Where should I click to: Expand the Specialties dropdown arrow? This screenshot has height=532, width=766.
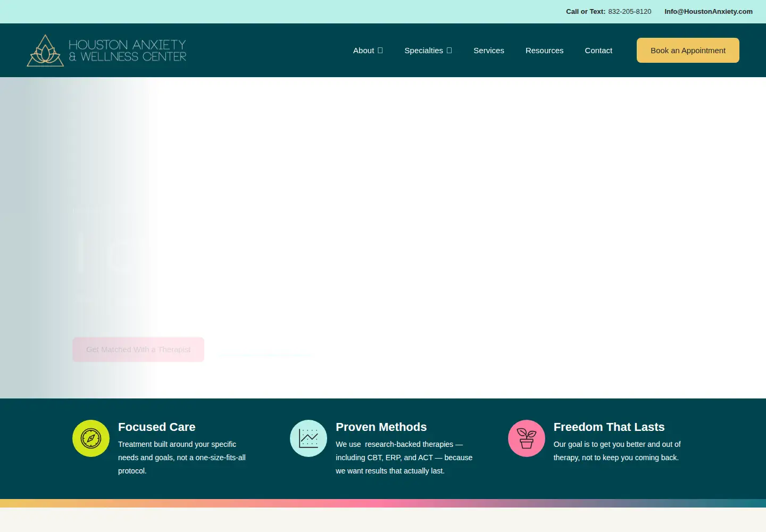pos(449,51)
